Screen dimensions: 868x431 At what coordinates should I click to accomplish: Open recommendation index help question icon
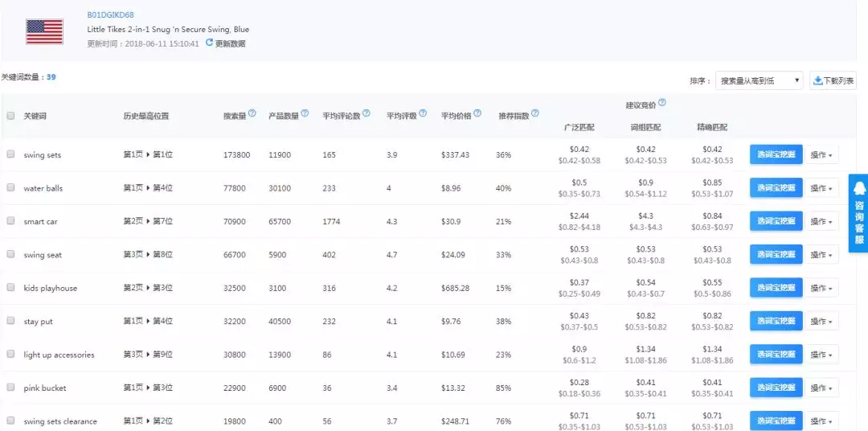click(534, 113)
